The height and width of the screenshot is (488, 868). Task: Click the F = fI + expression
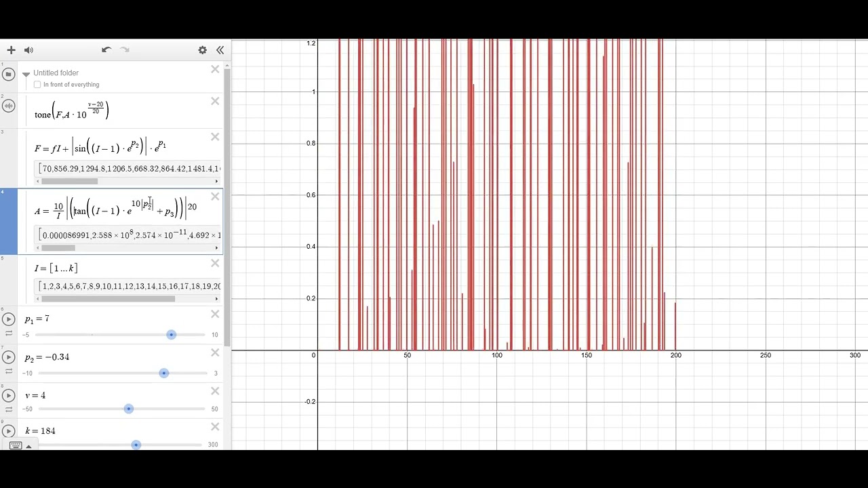(x=100, y=146)
